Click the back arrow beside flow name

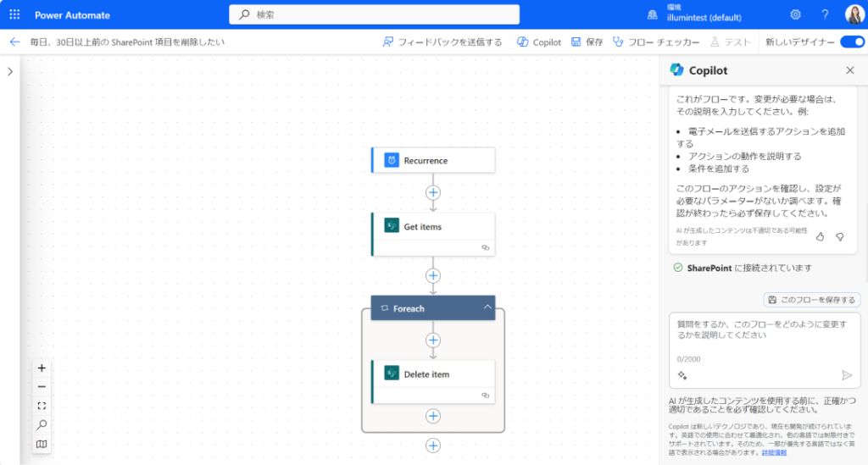[x=14, y=42]
